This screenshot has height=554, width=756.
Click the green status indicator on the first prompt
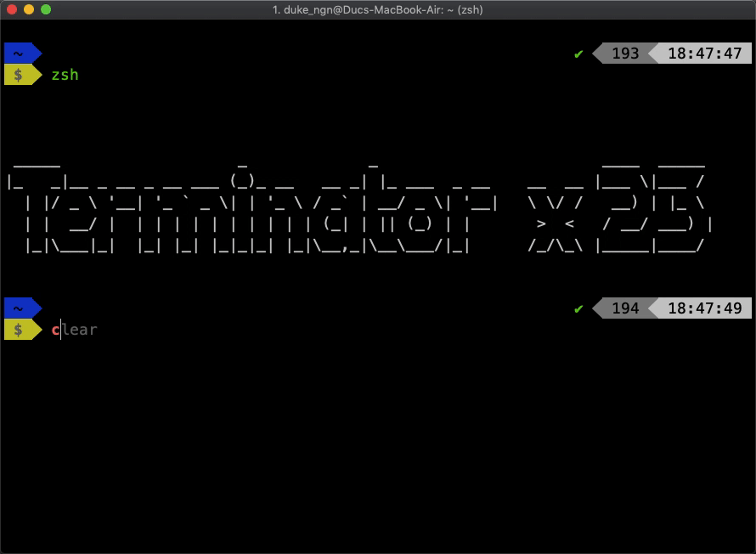578,54
